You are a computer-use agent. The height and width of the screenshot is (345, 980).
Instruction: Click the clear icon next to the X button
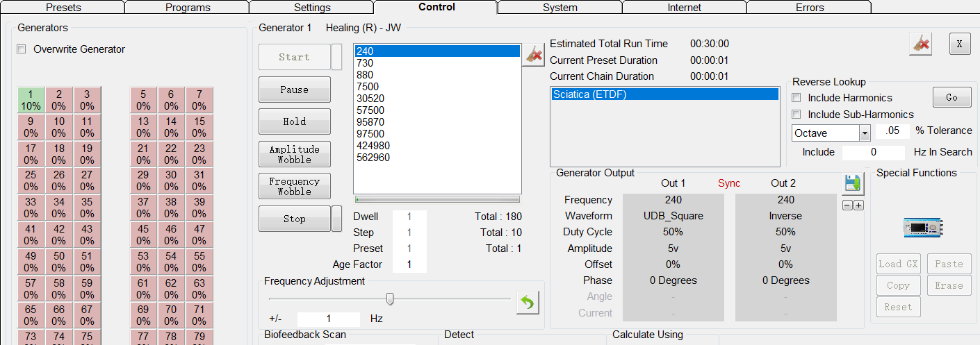click(921, 44)
